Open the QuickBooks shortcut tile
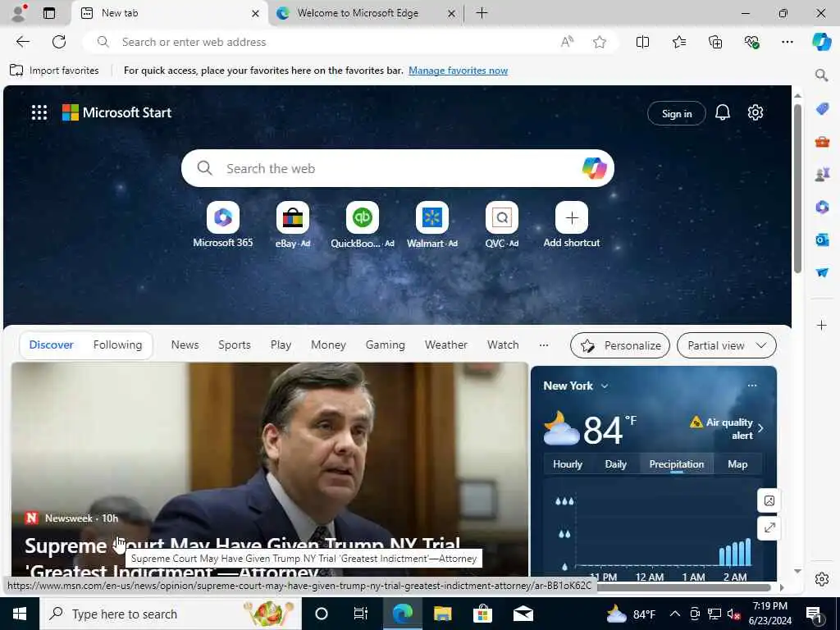The height and width of the screenshot is (630, 840). tap(362, 217)
